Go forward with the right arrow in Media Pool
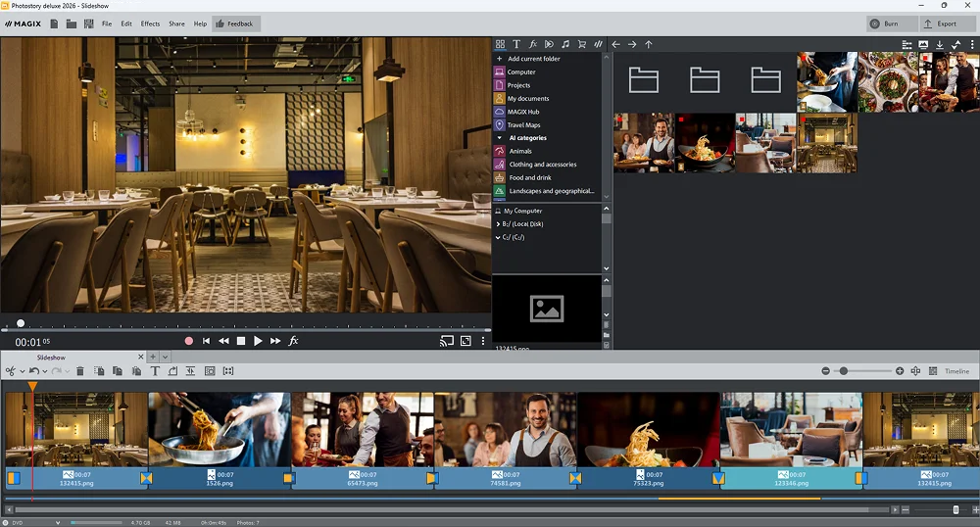Viewport: 980px width, 527px height. point(632,44)
